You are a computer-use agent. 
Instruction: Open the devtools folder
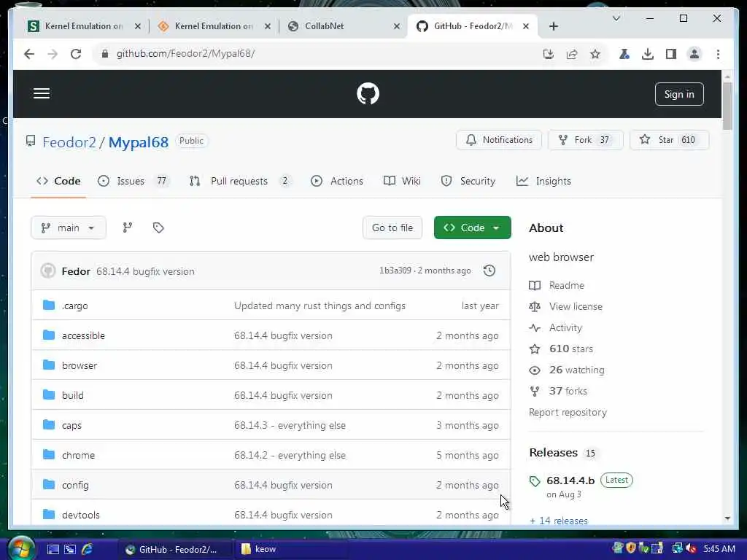80,516
